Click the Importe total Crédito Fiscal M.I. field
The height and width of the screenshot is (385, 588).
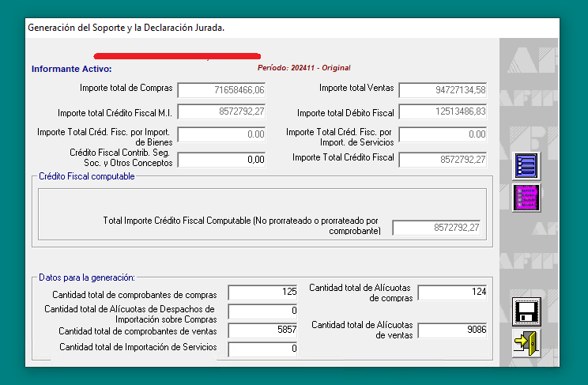221,112
